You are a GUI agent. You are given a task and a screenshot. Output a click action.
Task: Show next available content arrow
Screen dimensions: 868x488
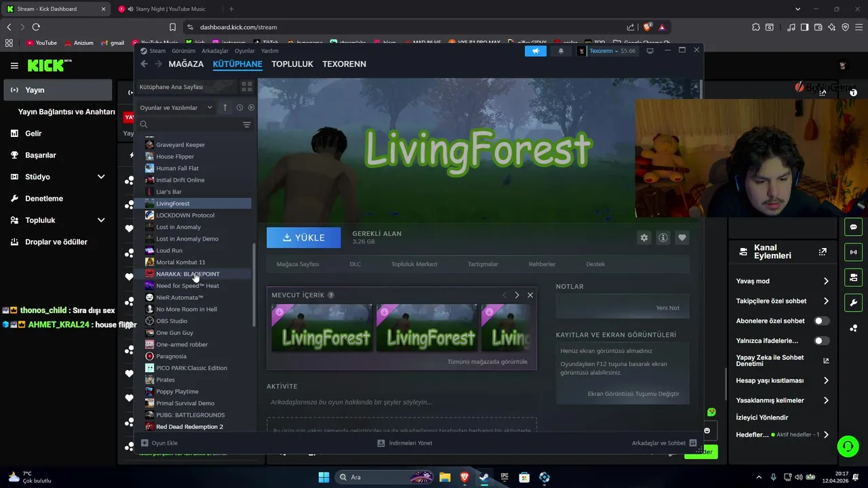click(x=517, y=295)
